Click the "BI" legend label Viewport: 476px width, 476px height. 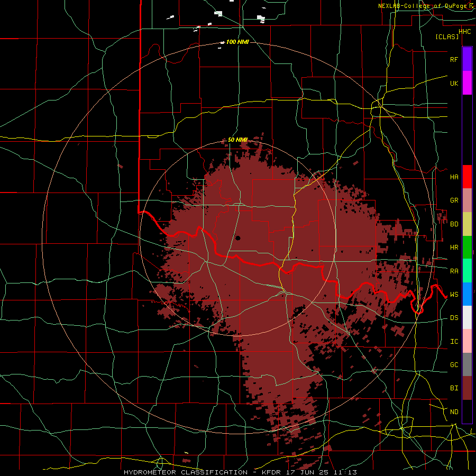(x=454, y=388)
